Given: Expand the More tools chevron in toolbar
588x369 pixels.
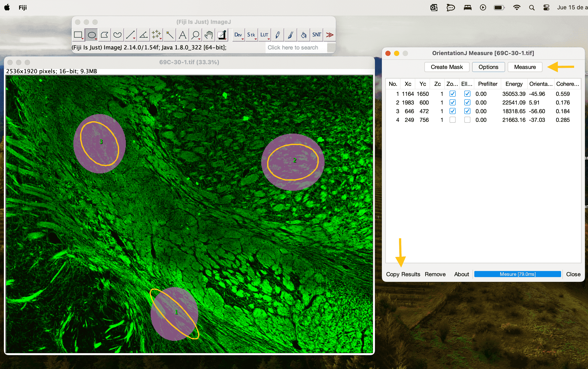Looking at the screenshot, I should tap(330, 34).
